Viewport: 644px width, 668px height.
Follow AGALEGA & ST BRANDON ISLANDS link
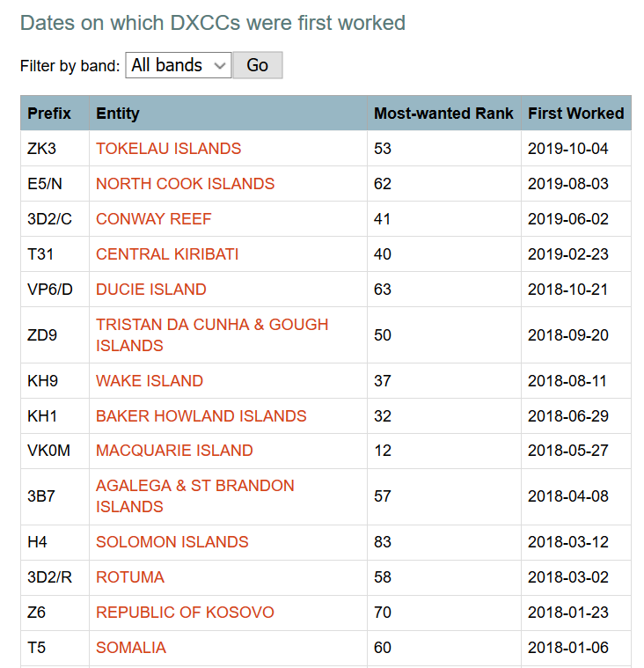click(195, 486)
